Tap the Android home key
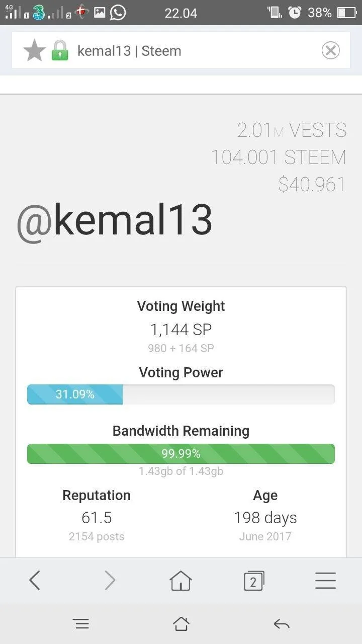 (x=181, y=624)
